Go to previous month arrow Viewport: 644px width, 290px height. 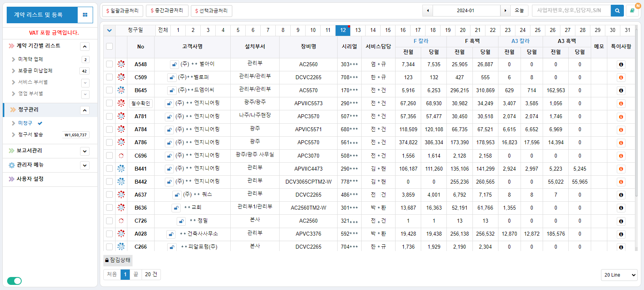(428, 11)
